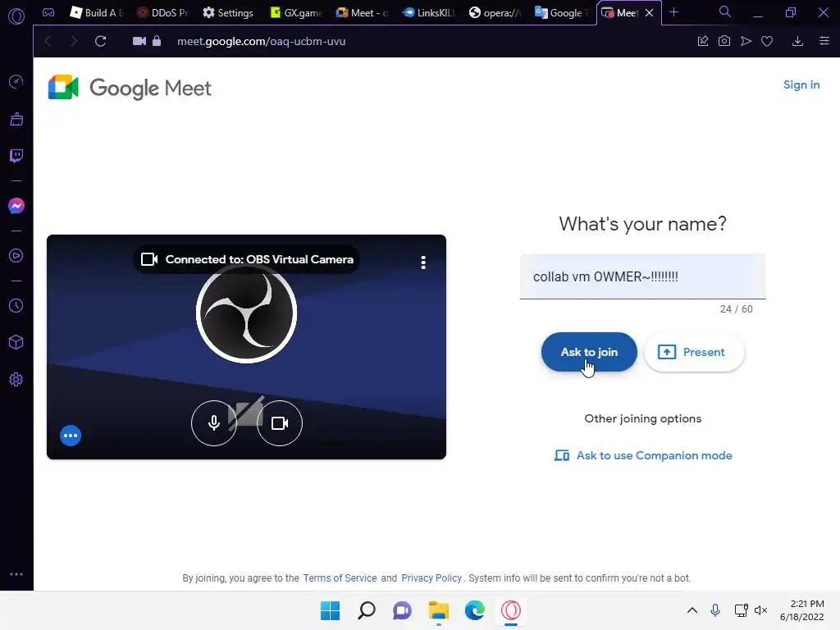
Task: Take a snapshot with camera toolbar icon
Action: point(724,41)
